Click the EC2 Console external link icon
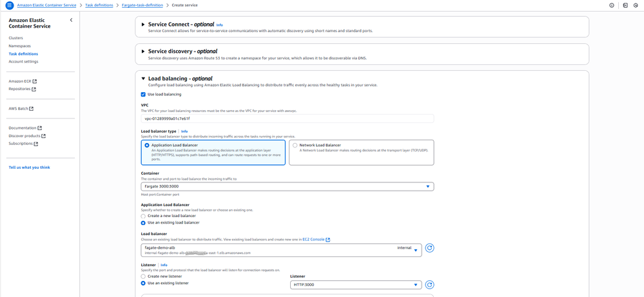The height and width of the screenshot is (297, 644). (328, 240)
